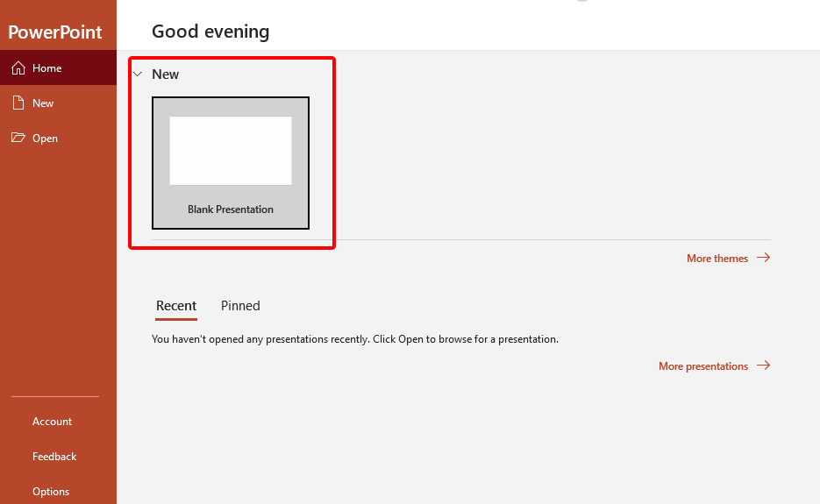
Task: Click the arrow next to More themes
Action: (x=764, y=257)
